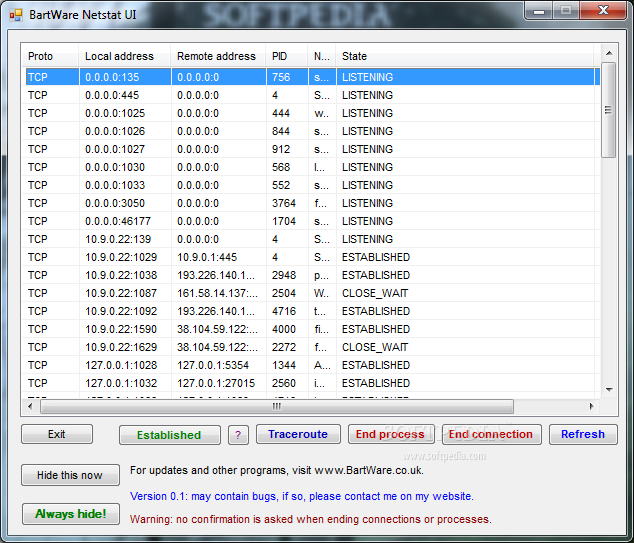Screen dimensions: 634x543
Task: Click PID value 3764
Action: 284,203
